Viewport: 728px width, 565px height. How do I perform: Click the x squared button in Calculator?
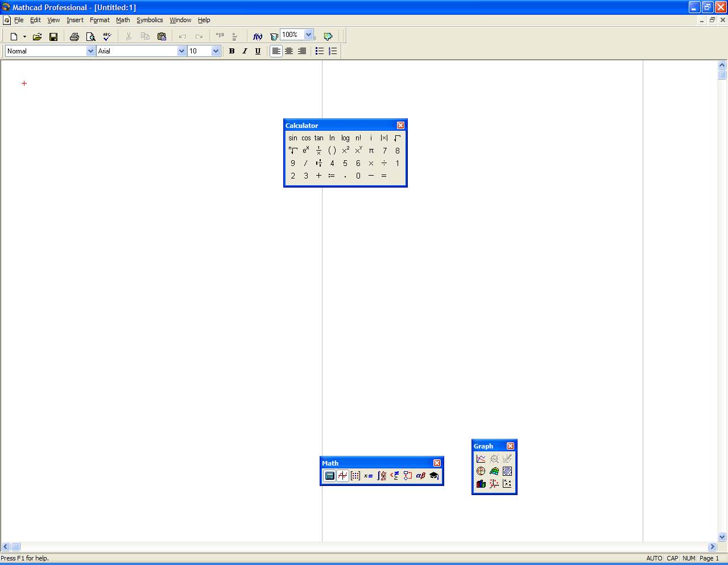tap(345, 151)
